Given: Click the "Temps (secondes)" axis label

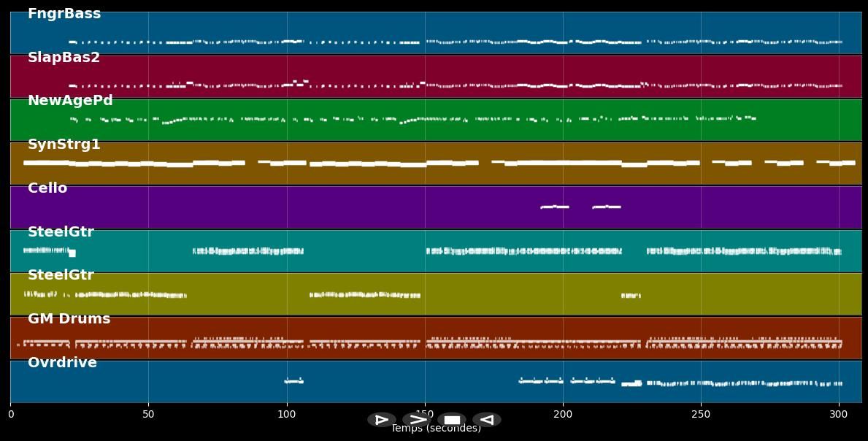Looking at the screenshot, I should click(436, 429).
